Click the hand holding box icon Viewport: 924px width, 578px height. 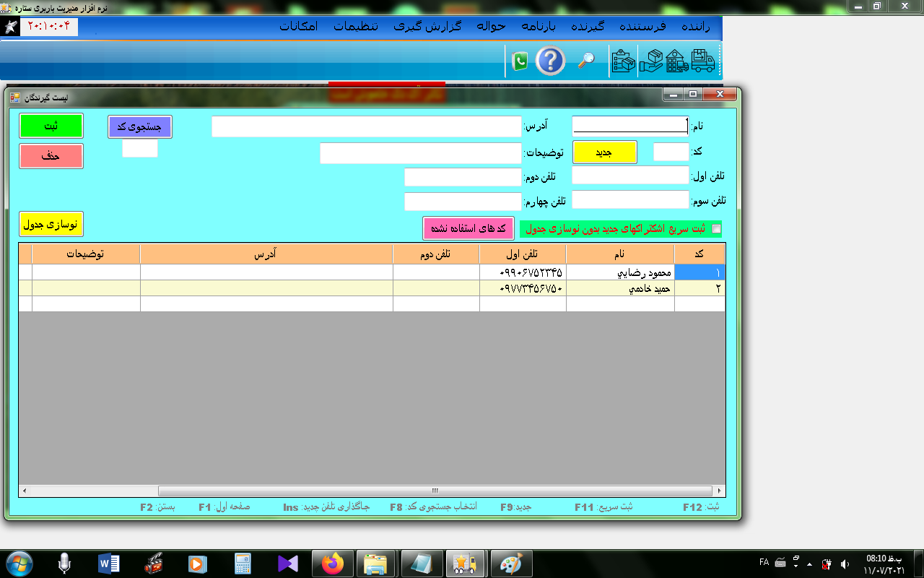651,61
